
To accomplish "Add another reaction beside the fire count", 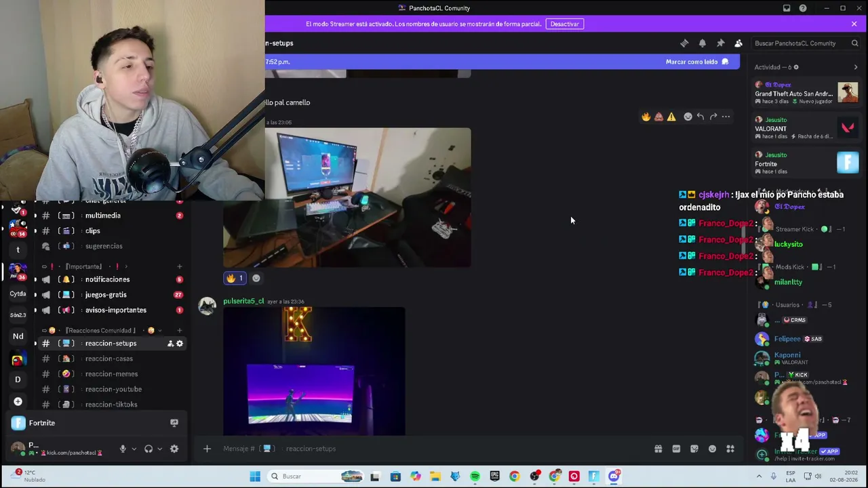I will tap(256, 278).
